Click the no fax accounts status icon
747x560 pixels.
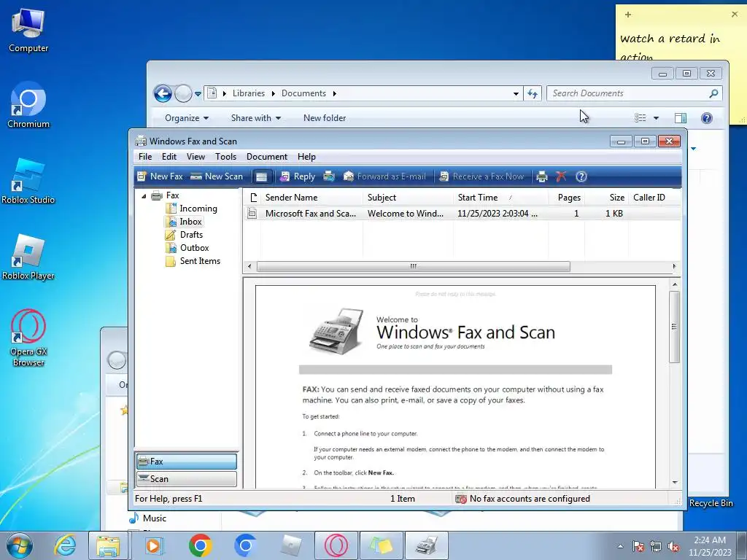click(x=461, y=499)
